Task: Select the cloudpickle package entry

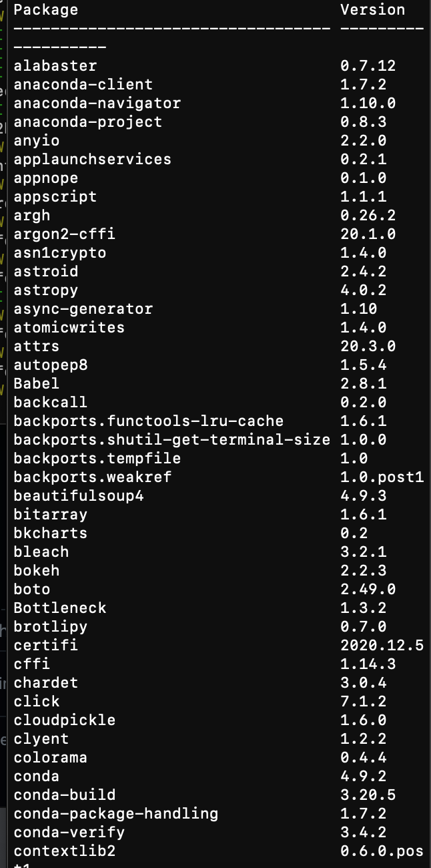Action: (x=64, y=720)
